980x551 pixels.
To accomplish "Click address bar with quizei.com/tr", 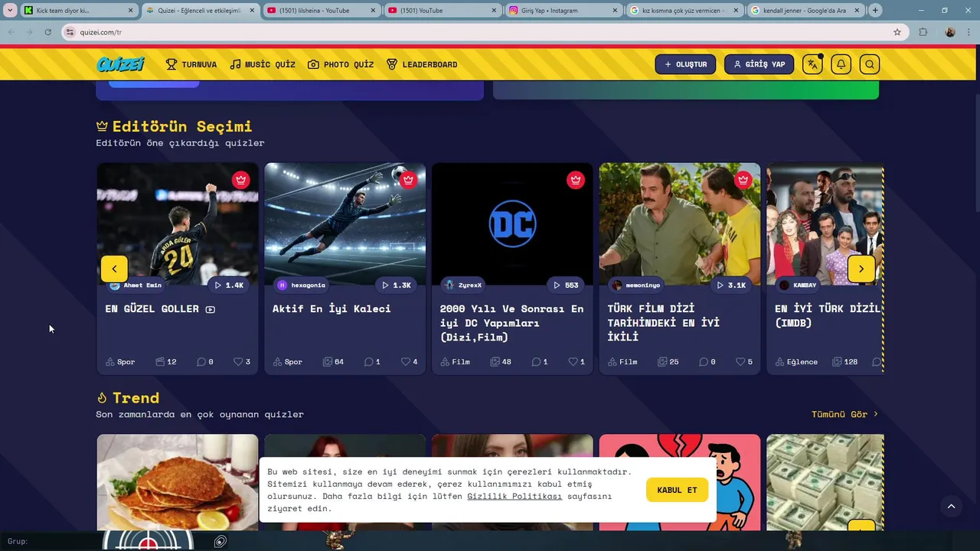I will tap(484, 32).
